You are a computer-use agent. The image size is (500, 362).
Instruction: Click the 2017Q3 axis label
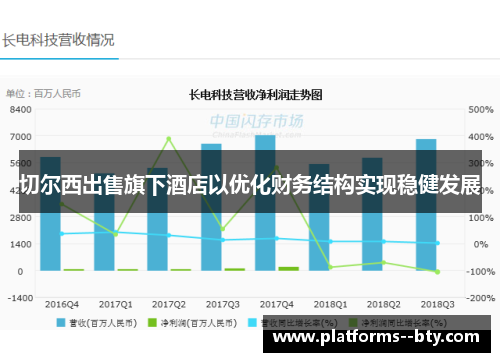[x=223, y=304]
